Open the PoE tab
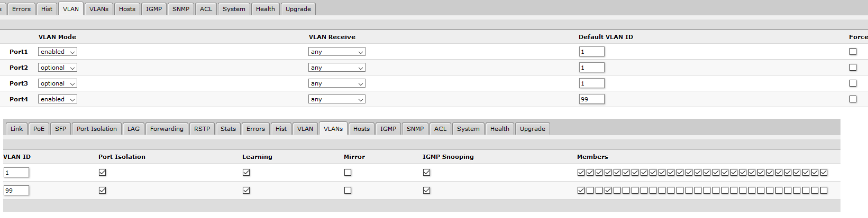The height and width of the screenshot is (218, 868). 39,129
